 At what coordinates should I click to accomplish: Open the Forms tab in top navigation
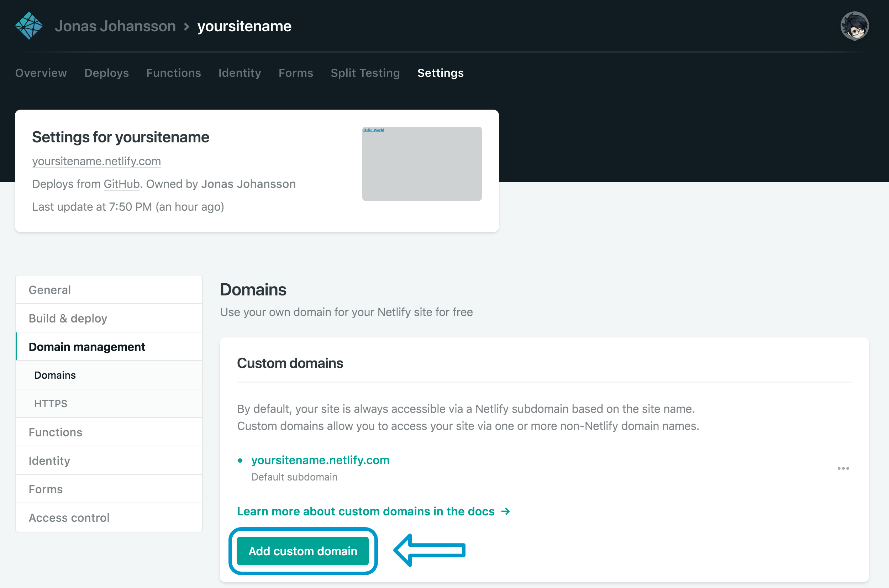(296, 73)
